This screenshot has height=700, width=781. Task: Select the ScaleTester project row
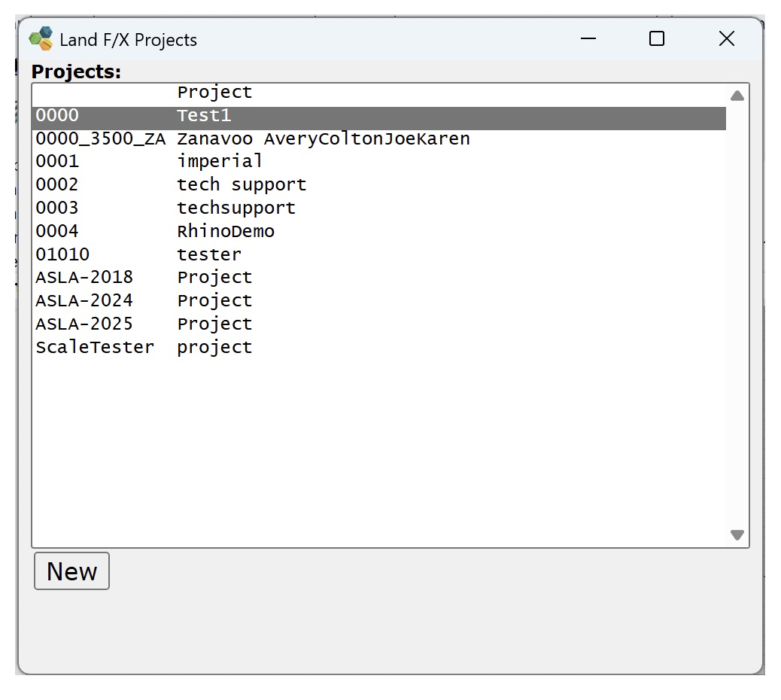pos(226,347)
